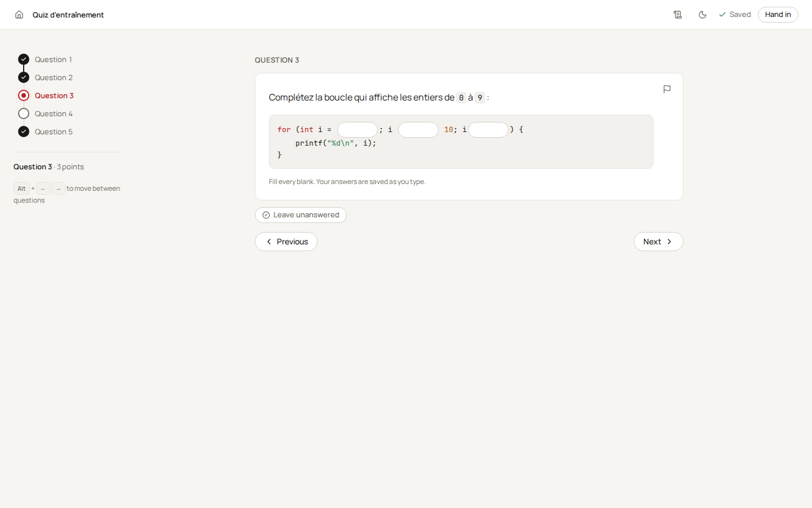Click the Saved status indicator
Viewport: 812px width, 508px height.
click(x=735, y=15)
